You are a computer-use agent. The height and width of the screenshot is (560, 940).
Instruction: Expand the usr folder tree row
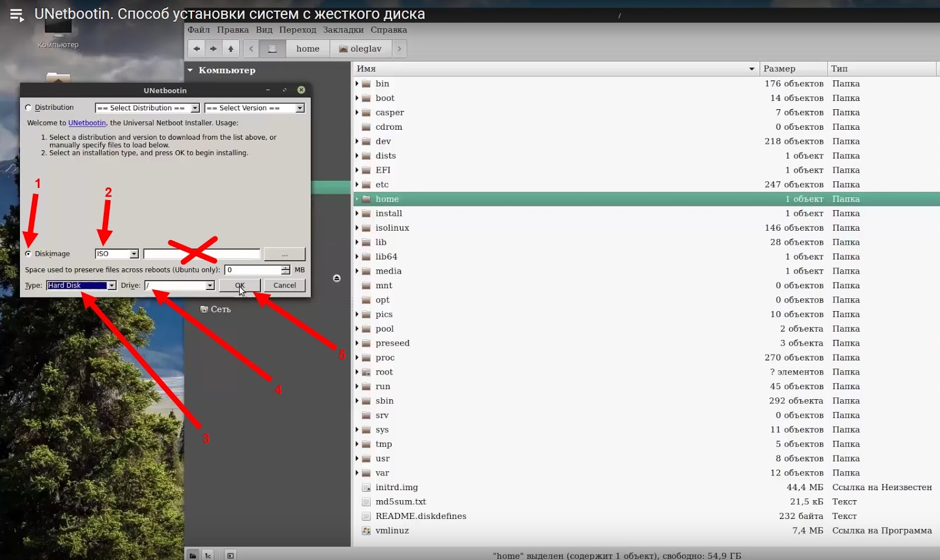click(357, 458)
